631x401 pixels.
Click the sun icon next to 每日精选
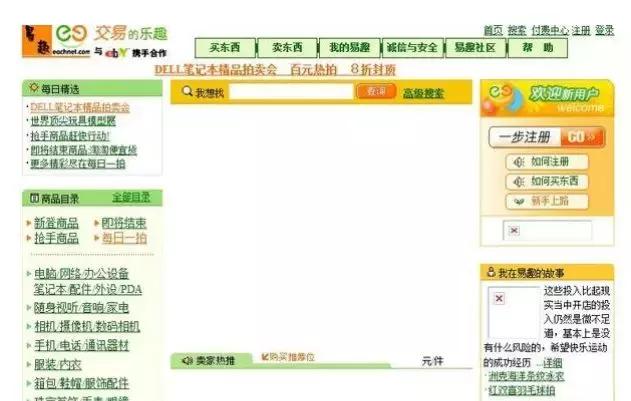34,87
